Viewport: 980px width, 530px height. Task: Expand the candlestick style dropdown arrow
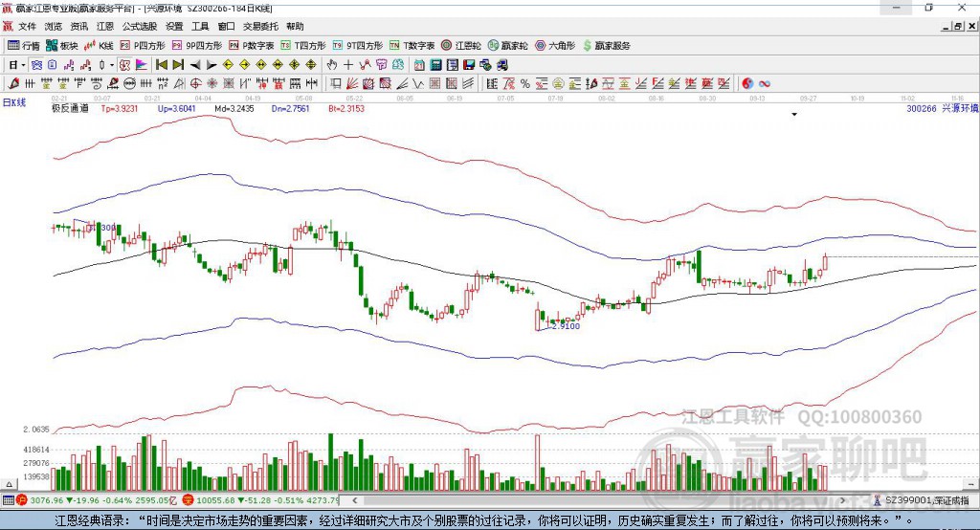[x=112, y=65]
